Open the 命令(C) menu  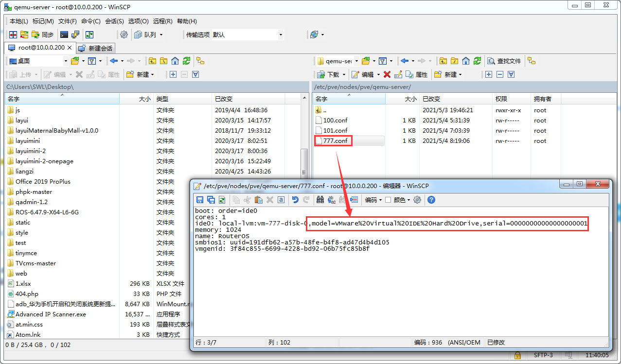tap(91, 21)
